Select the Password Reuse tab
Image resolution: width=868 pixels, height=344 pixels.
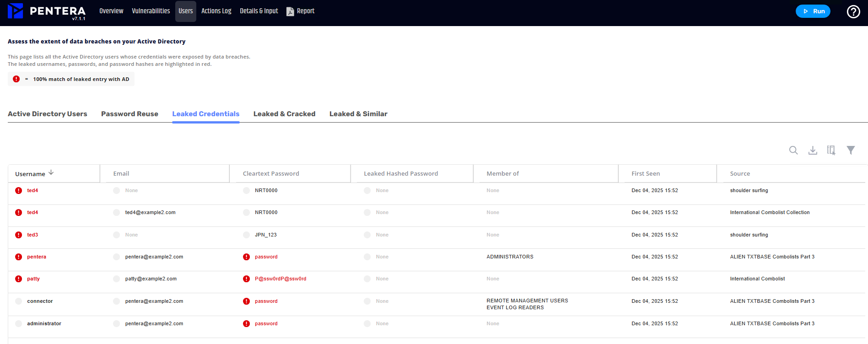pos(129,114)
